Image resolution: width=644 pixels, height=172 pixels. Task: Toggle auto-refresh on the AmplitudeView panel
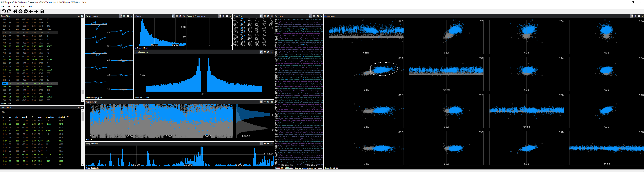pyautogui.click(x=261, y=102)
